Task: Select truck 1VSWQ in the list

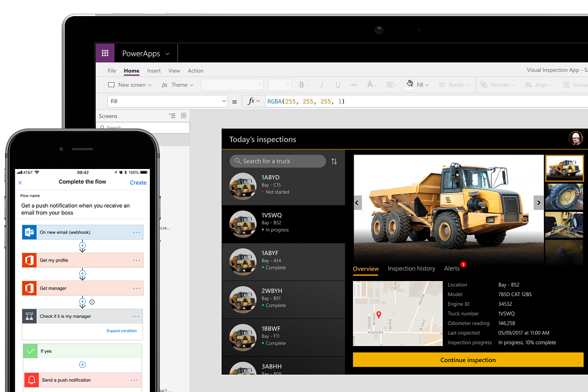Action: (284, 224)
